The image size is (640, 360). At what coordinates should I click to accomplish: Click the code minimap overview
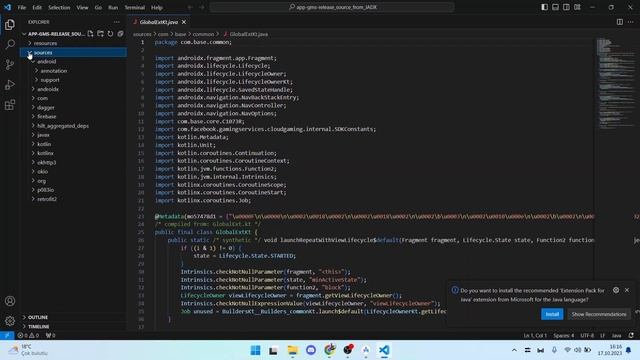pos(616,84)
